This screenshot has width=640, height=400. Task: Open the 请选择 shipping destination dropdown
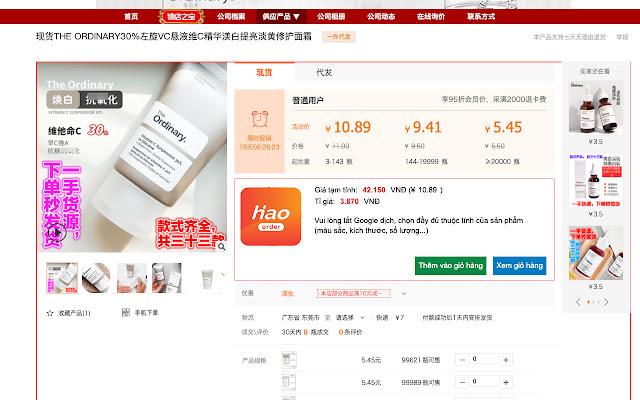point(350,318)
